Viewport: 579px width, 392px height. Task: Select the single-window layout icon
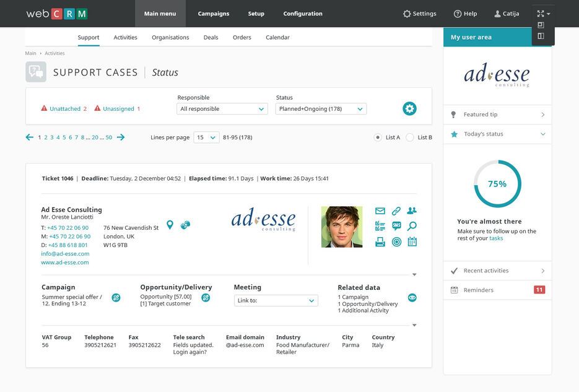point(541,25)
